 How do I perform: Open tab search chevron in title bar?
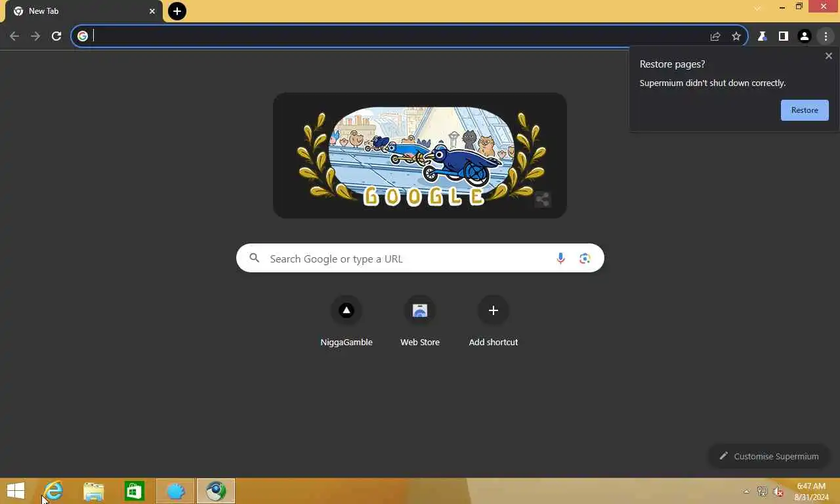(x=758, y=8)
